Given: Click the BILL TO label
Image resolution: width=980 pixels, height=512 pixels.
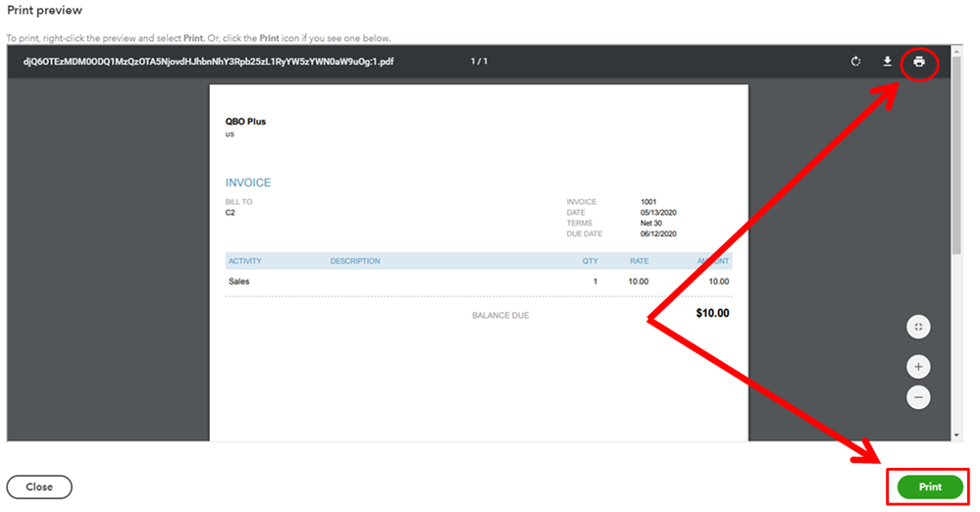Looking at the screenshot, I should 238,202.
